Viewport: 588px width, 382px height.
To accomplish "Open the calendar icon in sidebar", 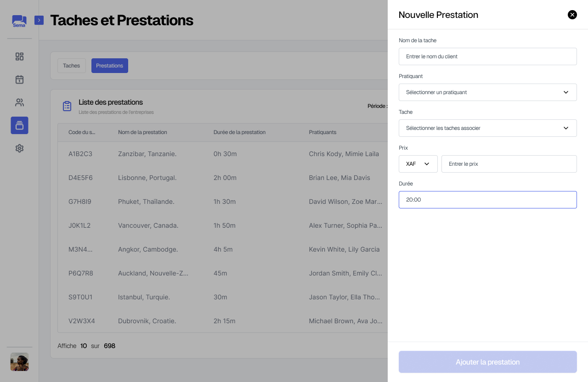I will coord(19,79).
